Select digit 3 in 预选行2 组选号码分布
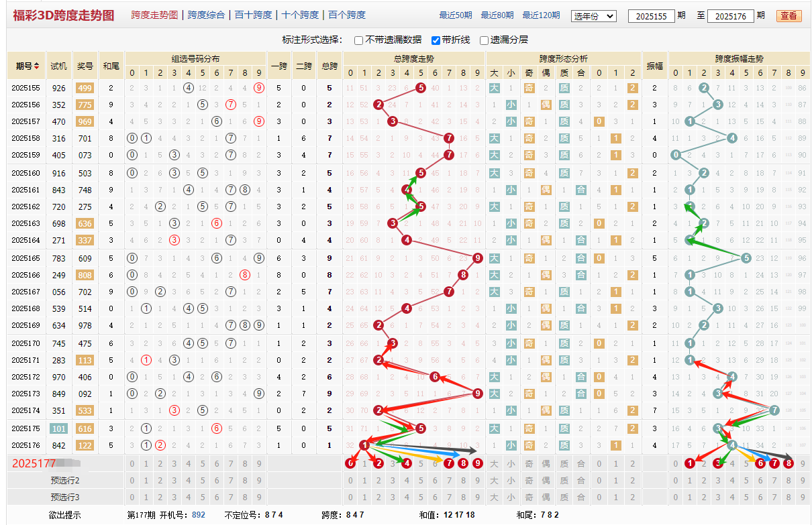Viewport: 812px width, 525px height. [x=174, y=480]
